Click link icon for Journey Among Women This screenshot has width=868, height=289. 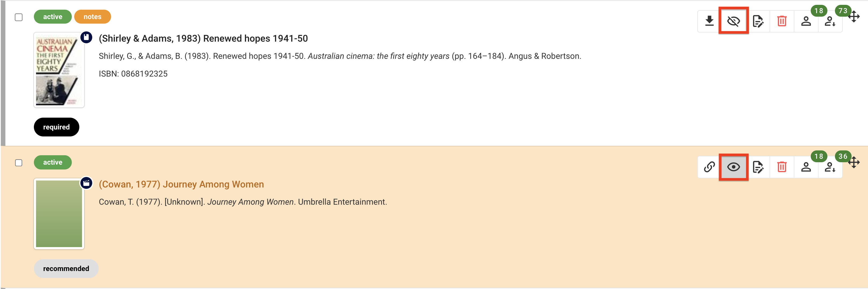click(x=709, y=167)
